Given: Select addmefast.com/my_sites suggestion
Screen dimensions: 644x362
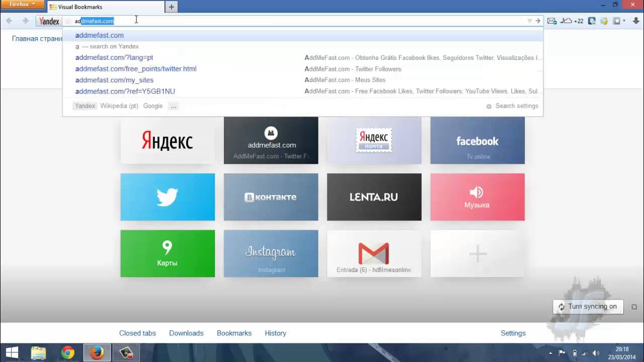Looking at the screenshot, I should coord(303,80).
